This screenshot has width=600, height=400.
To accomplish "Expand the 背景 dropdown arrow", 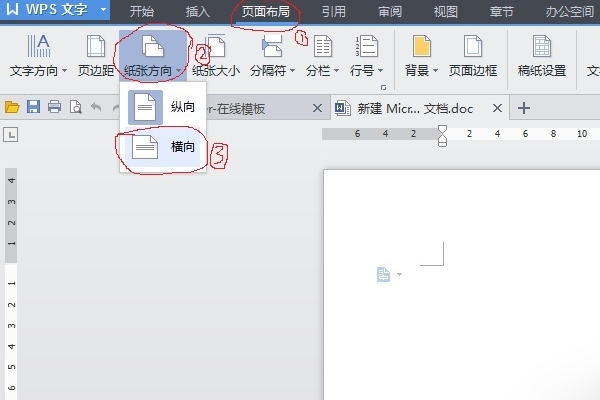I will tap(435, 70).
